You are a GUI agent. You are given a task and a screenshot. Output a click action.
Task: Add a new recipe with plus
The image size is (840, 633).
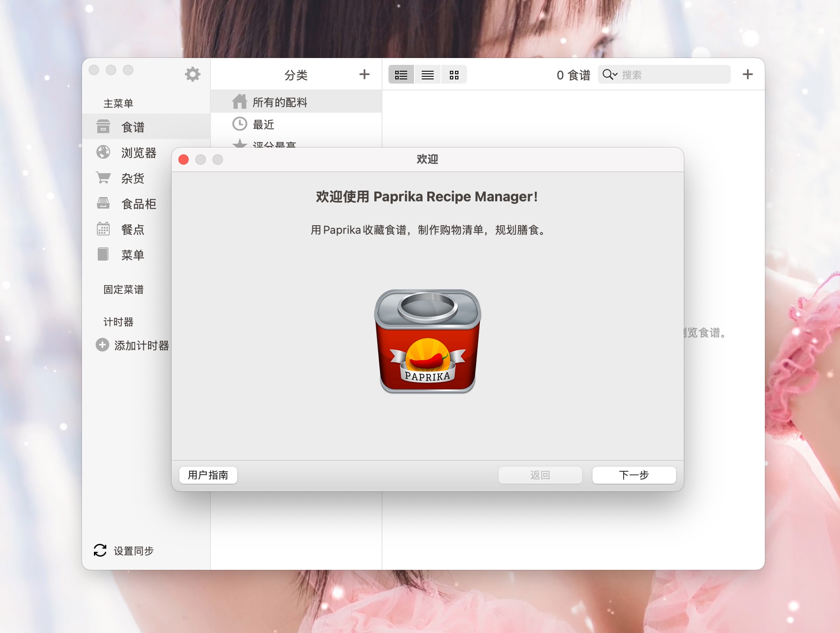click(747, 74)
